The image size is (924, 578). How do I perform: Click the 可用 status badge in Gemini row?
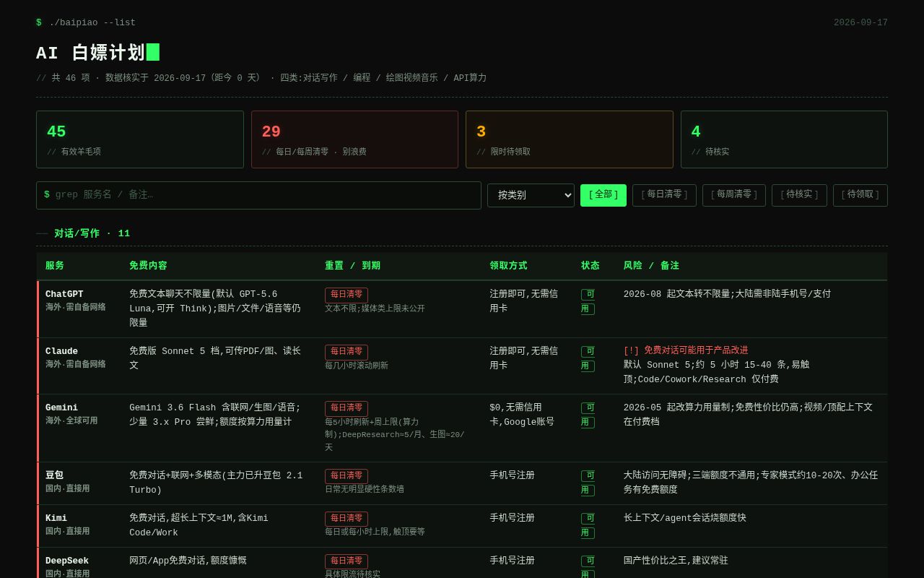tap(588, 415)
